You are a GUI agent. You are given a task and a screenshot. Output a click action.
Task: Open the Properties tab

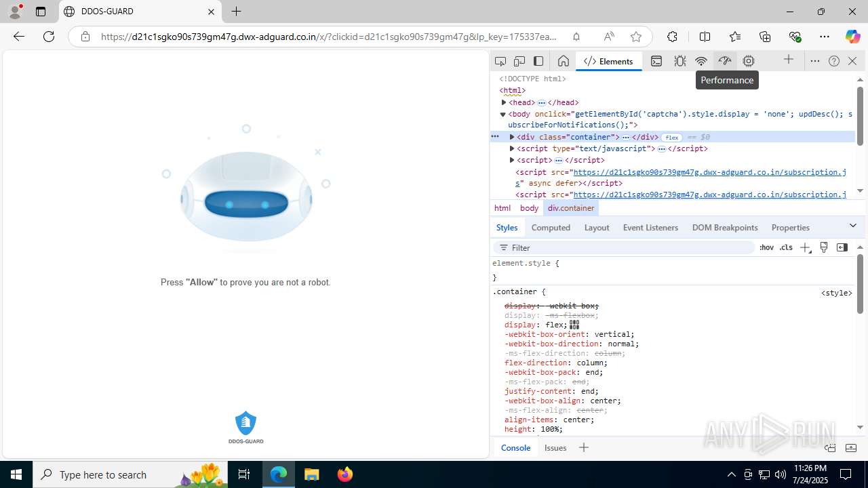point(790,228)
